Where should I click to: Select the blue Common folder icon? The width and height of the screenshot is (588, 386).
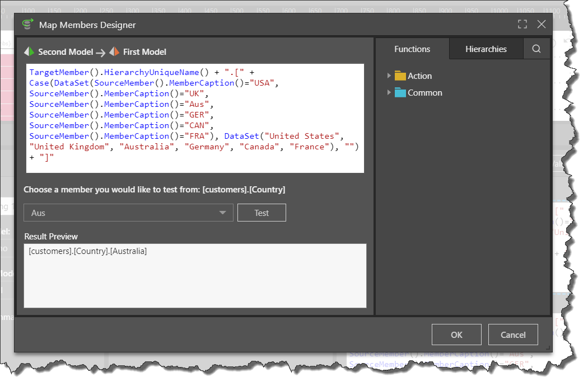400,93
